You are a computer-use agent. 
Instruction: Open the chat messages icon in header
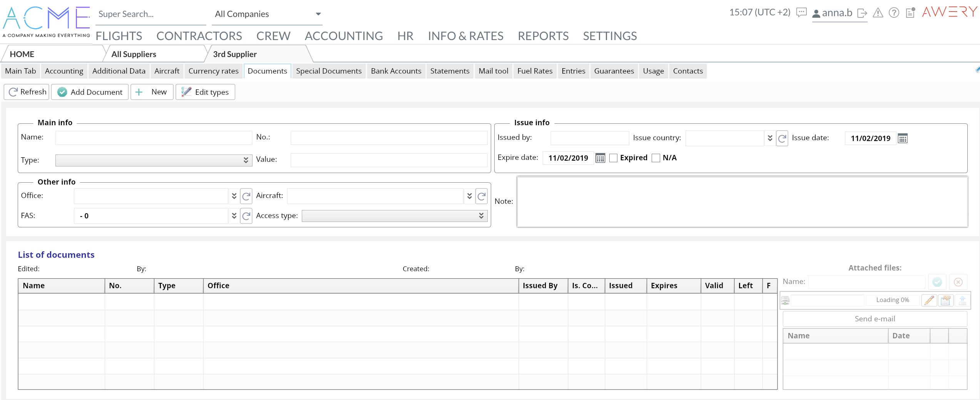(801, 13)
